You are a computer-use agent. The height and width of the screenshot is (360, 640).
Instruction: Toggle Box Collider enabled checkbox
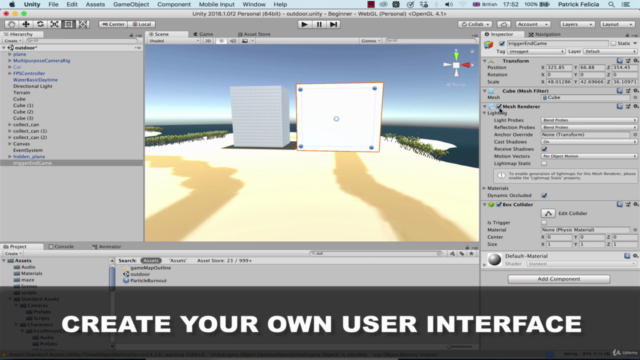pos(499,204)
